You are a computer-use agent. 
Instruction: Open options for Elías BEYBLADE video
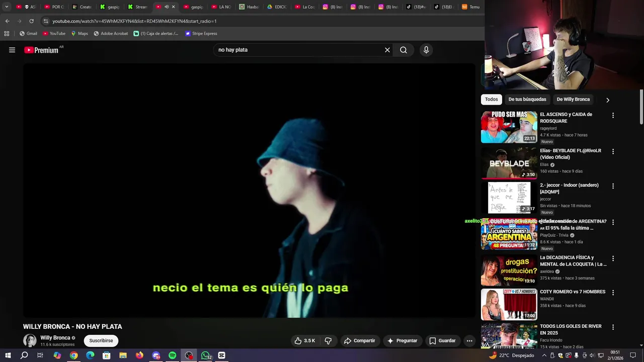click(x=613, y=151)
